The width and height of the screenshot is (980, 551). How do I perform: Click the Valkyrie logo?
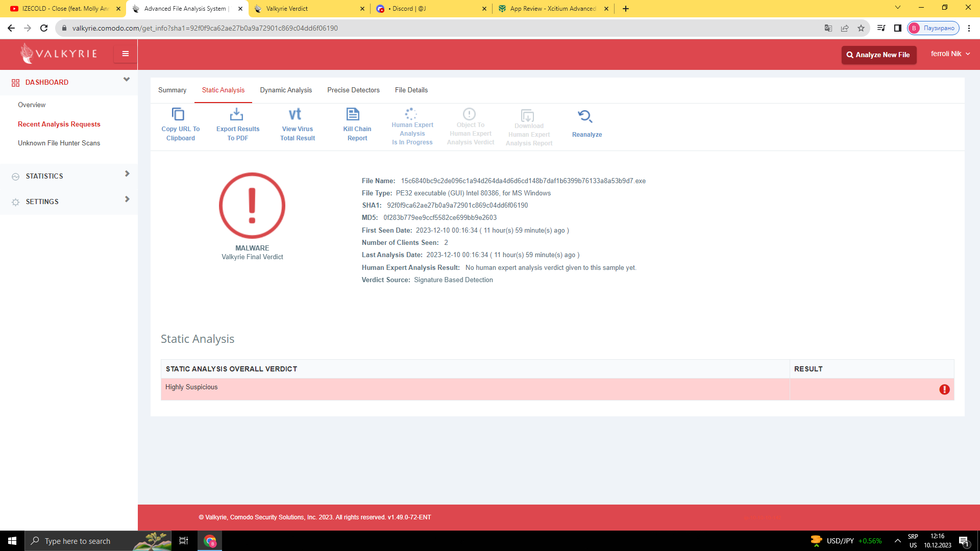(59, 54)
